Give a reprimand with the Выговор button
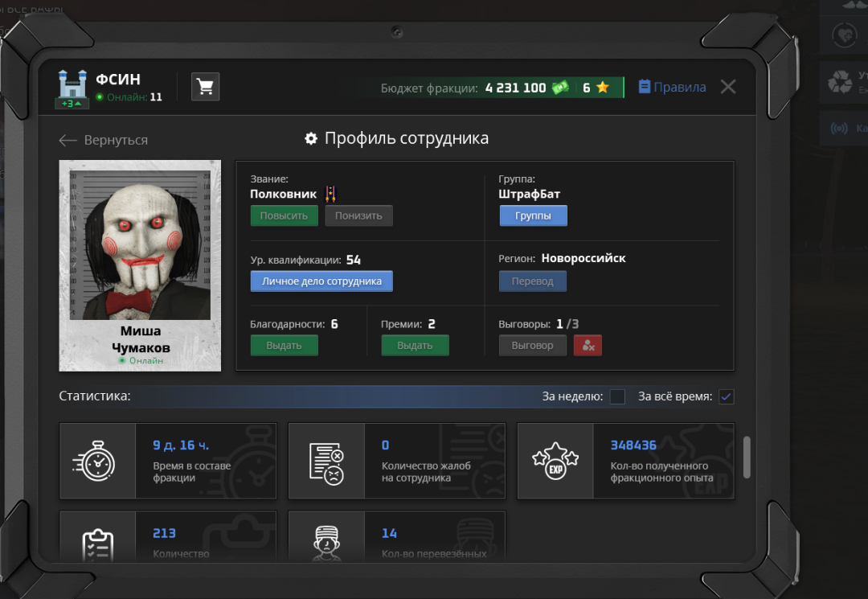This screenshot has width=868, height=599. tap(533, 346)
